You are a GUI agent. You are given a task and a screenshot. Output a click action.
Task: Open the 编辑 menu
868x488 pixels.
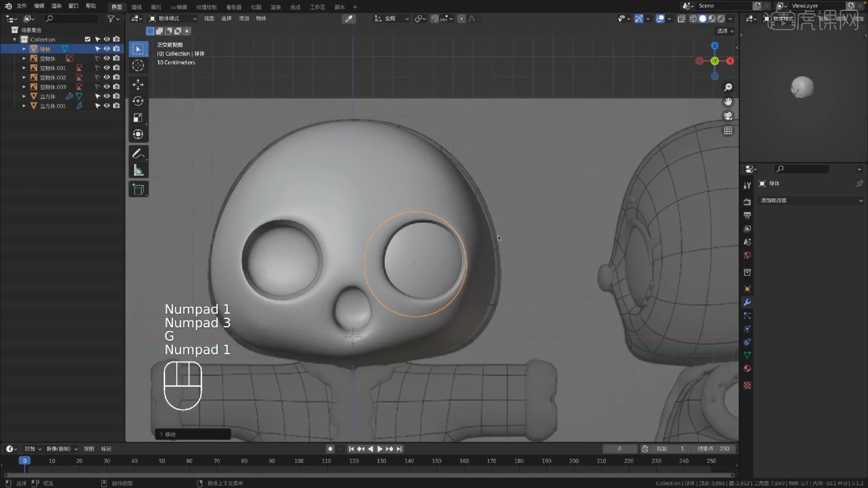[x=39, y=6]
